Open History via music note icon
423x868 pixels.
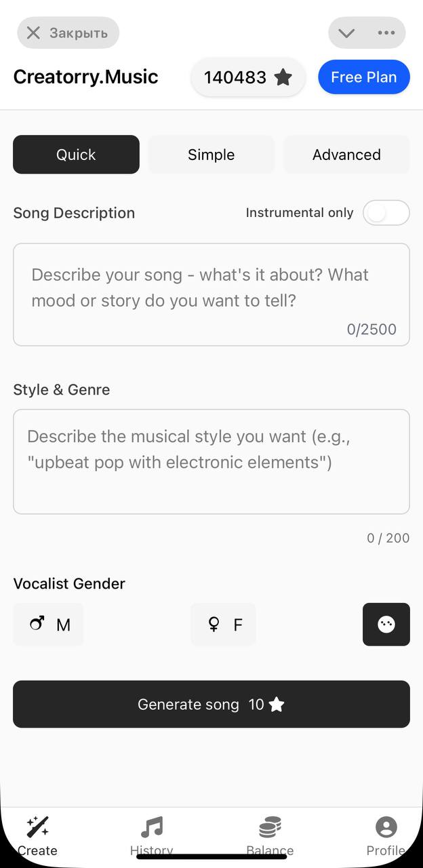coord(152,827)
